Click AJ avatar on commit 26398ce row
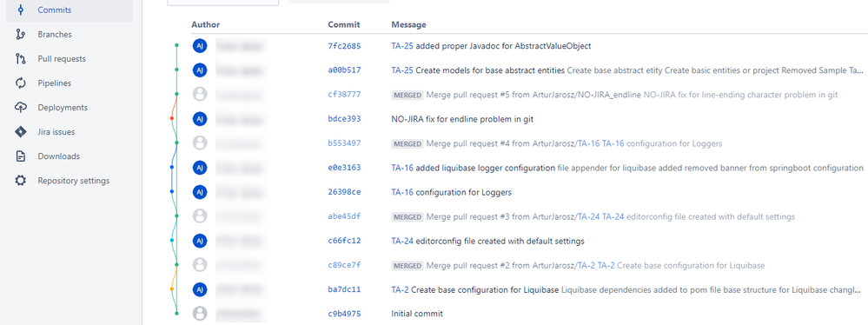868x325 pixels. coord(200,192)
